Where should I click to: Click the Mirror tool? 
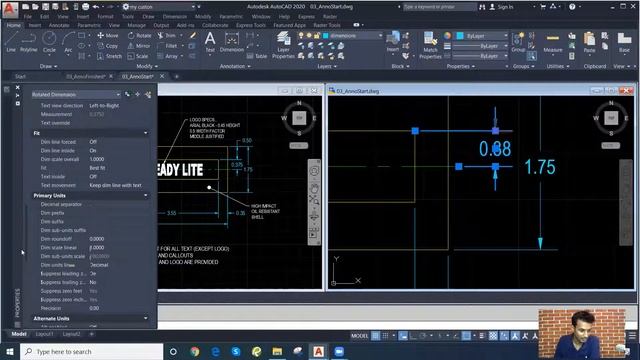click(139, 46)
